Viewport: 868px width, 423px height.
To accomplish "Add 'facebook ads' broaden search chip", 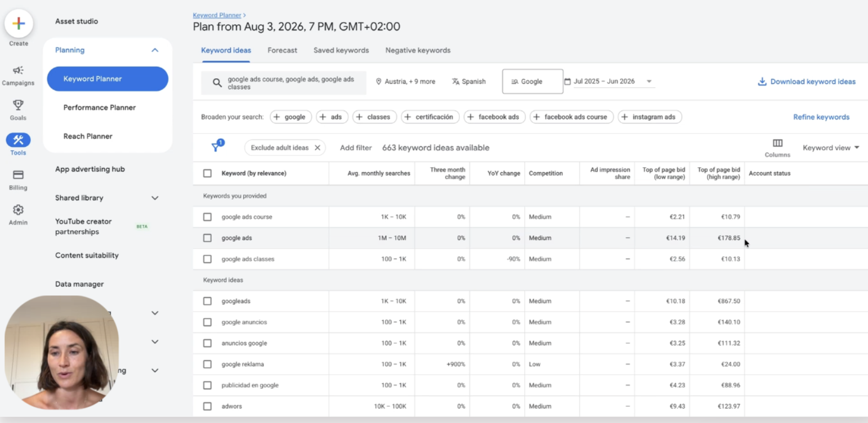I will pyautogui.click(x=495, y=117).
